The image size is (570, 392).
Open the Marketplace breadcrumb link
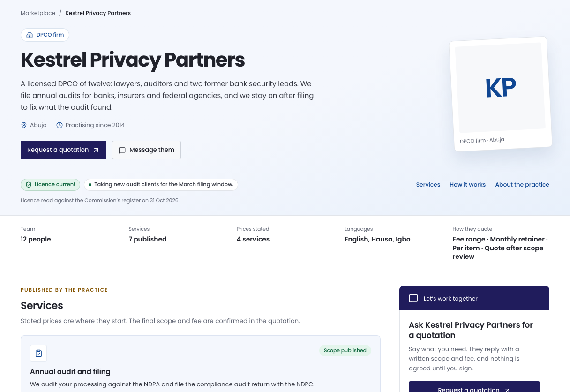coord(38,13)
